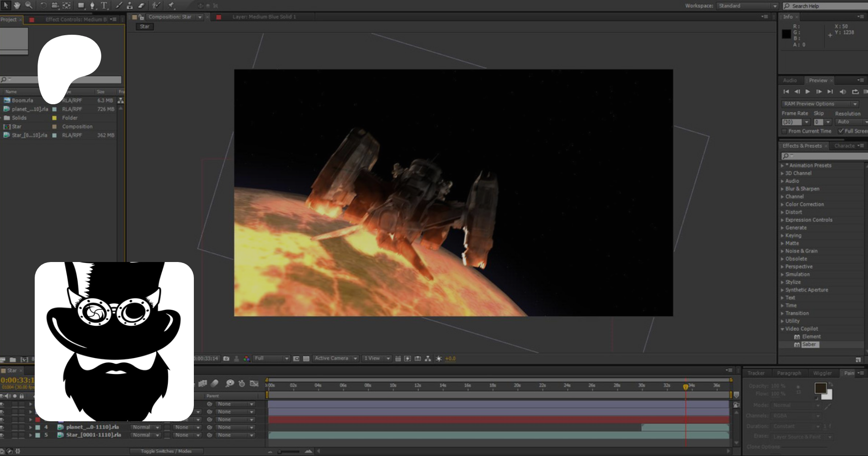This screenshot has width=868, height=456.
Task: Click the foreground color swatch in Paint panel
Action: (x=820, y=388)
